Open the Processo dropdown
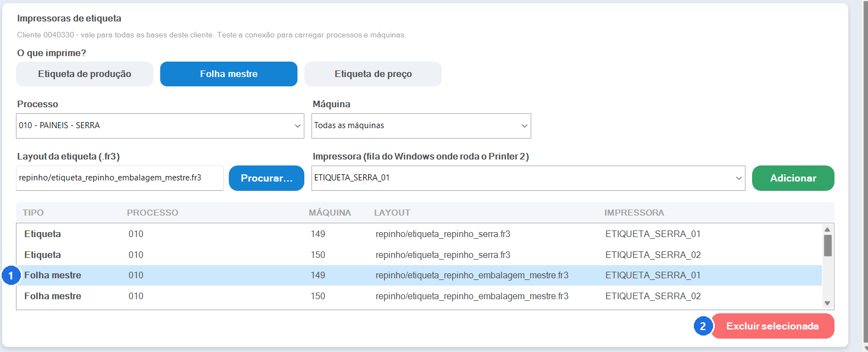868x352 pixels. pyautogui.click(x=160, y=125)
